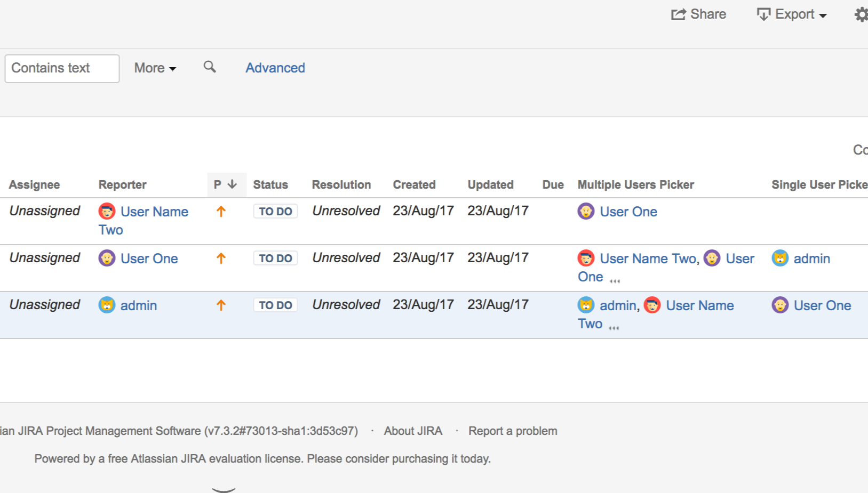Click the Report a problem link

pyautogui.click(x=513, y=431)
